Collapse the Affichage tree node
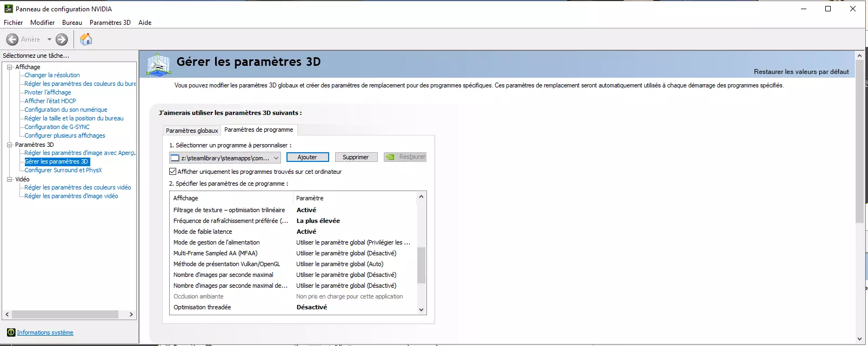The image size is (868, 346). [9, 67]
